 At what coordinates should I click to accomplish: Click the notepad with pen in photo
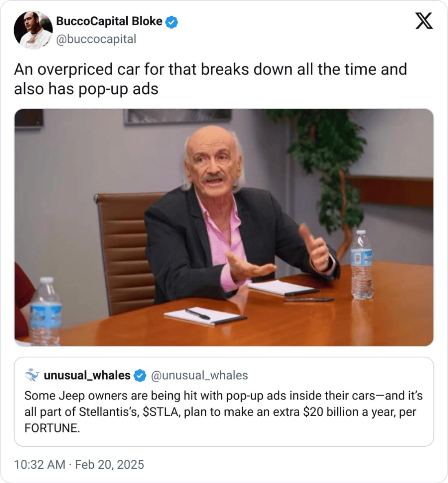[205, 316]
